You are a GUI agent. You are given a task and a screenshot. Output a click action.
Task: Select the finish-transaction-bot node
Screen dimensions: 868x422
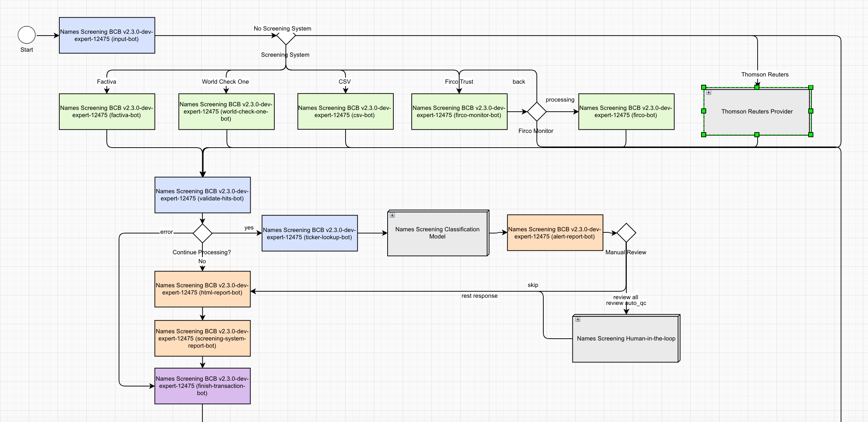tap(202, 386)
